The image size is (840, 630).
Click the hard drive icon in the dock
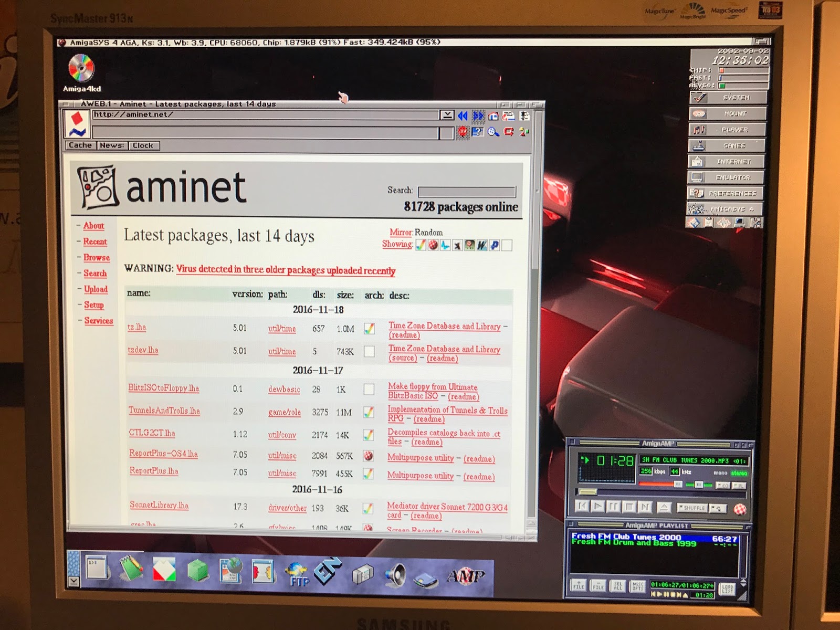click(x=425, y=580)
